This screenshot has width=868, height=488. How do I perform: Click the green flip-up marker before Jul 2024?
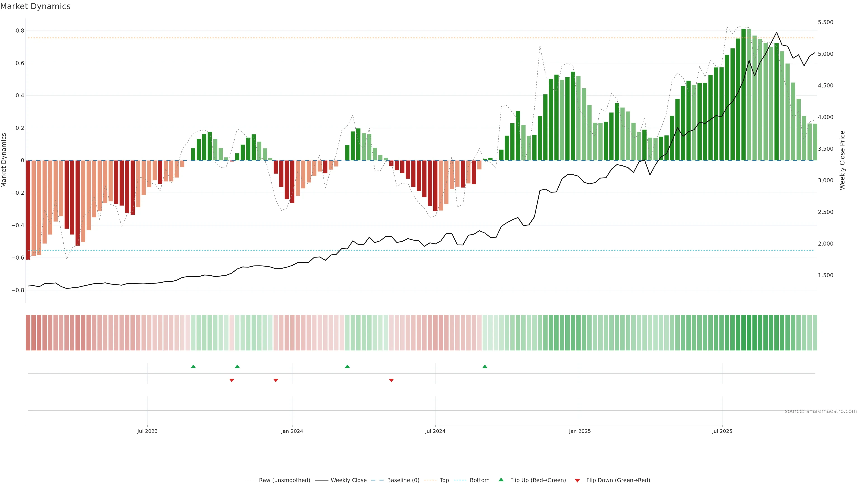point(347,366)
